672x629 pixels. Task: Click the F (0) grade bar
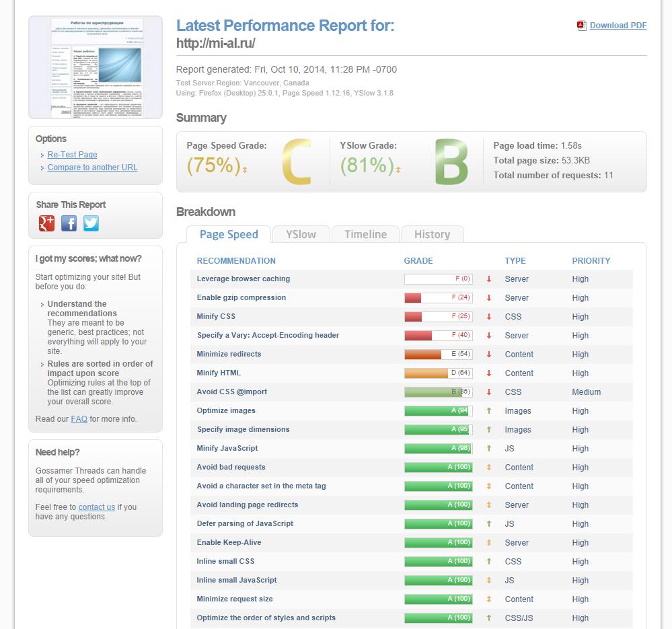coord(439,279)
